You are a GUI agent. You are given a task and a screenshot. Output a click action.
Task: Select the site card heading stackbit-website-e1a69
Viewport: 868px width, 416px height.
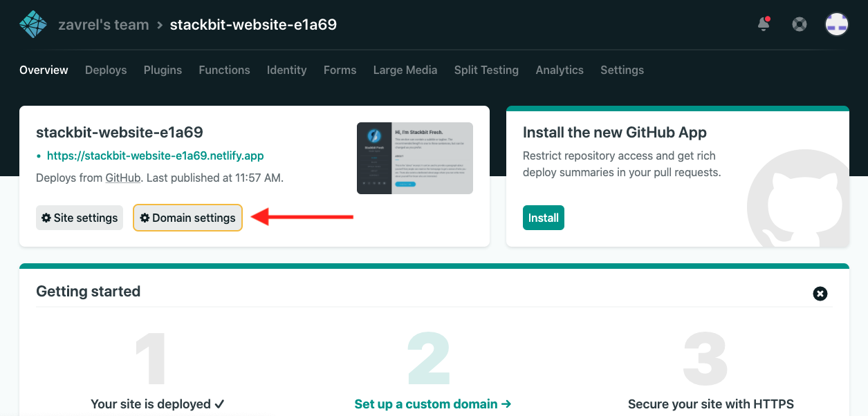pyautogui.click(x=120, y=132)
